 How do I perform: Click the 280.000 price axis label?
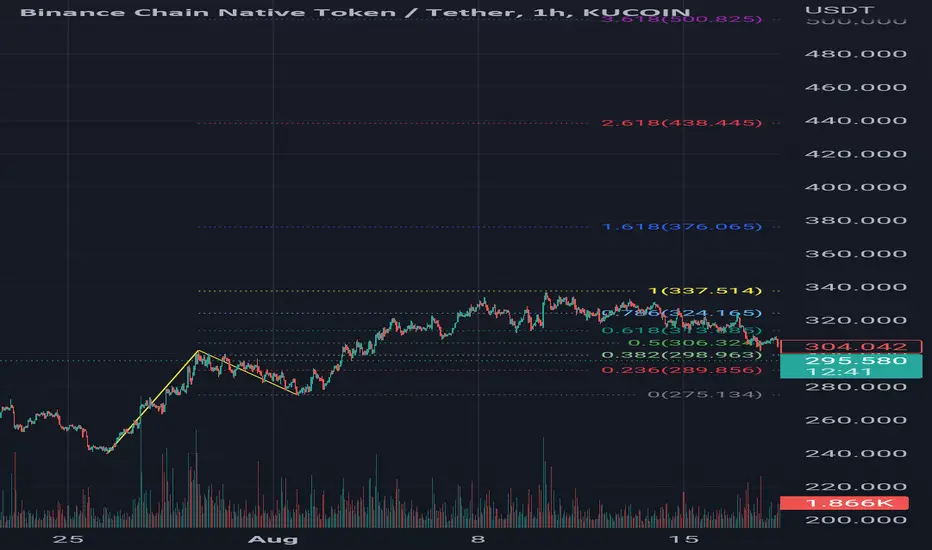(856, 387)
